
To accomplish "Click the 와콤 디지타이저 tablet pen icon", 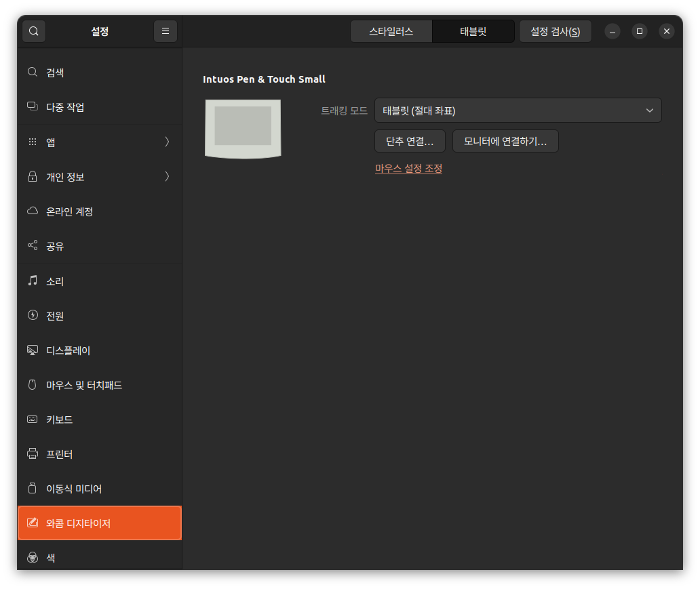I will (x=32, y=523).
